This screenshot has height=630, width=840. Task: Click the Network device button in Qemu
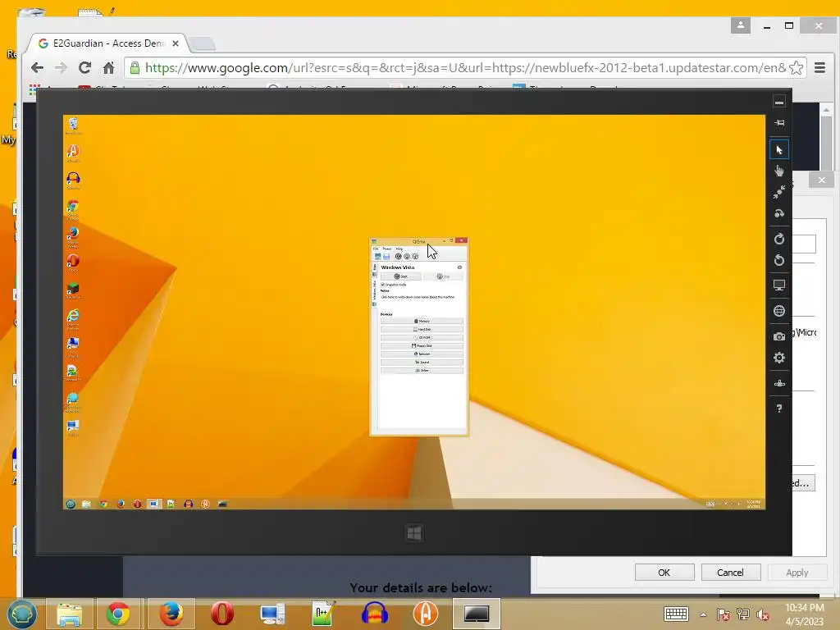[x=422, y=354]
